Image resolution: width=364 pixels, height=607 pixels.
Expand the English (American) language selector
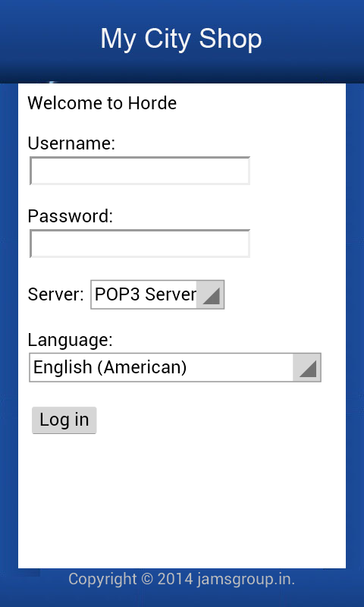tap(175, 367)
